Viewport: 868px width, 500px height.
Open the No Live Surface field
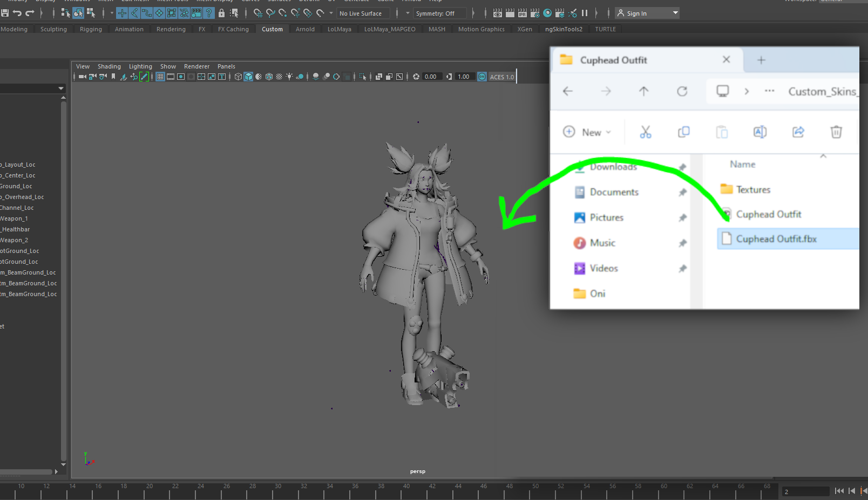tap(364, 13)
